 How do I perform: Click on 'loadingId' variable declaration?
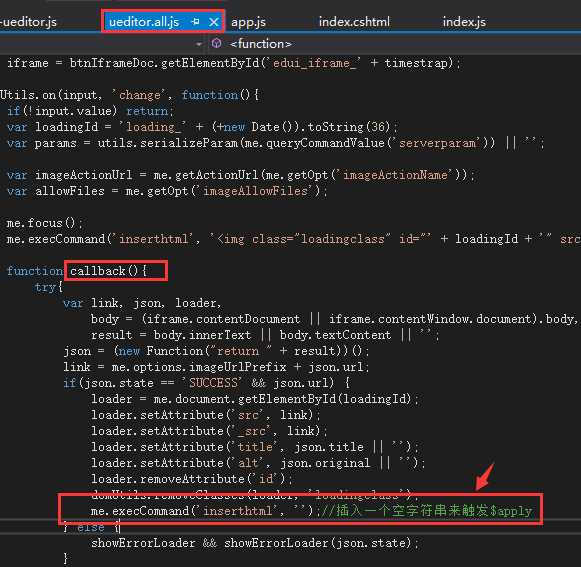67,127
